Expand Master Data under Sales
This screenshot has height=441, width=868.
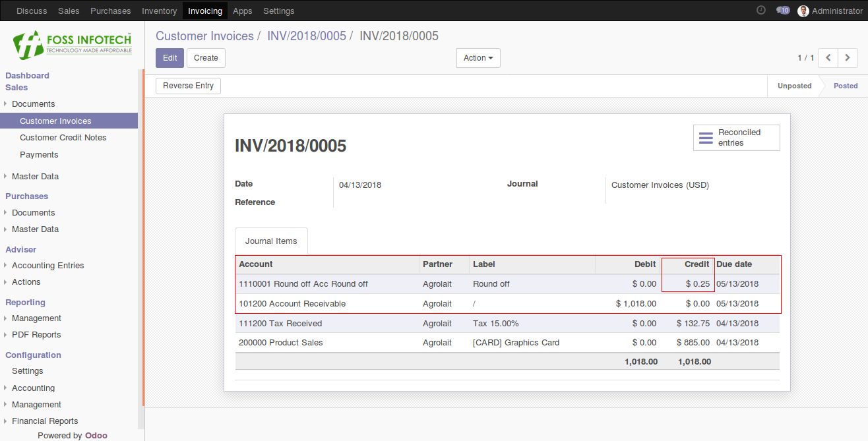tap(35, 177)
